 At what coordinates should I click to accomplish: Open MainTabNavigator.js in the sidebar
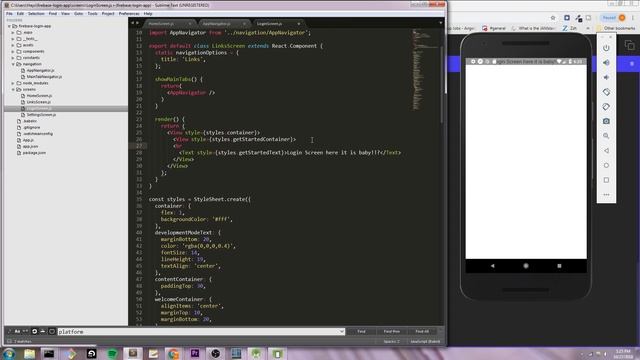click(x=44, y=77)
